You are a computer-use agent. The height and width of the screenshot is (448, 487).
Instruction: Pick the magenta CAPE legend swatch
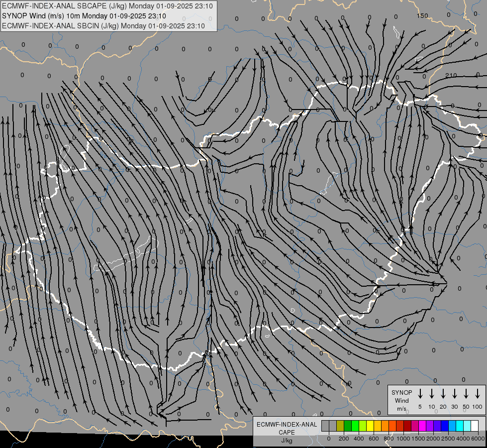tap(422, 426)
